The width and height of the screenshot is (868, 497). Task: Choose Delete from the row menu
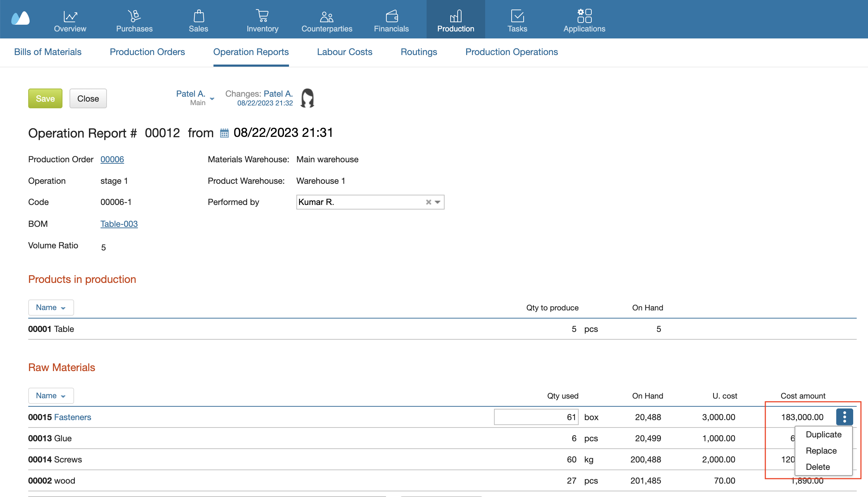point(824,467)
